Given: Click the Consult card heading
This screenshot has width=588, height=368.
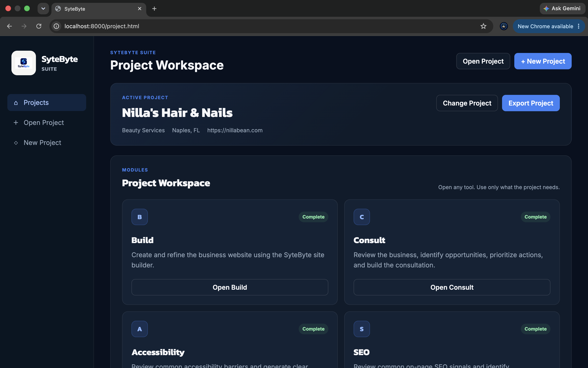Looking at the screenshot, I should pos(369,240).
